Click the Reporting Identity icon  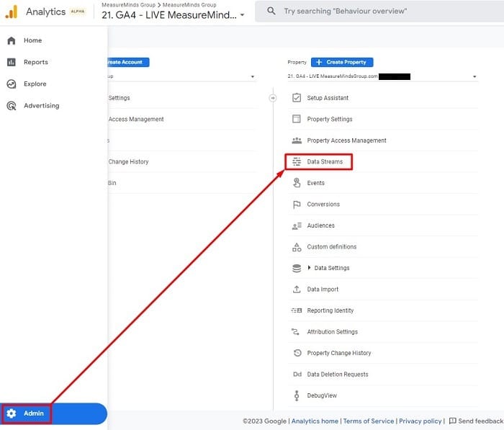[x=297, y=310]
